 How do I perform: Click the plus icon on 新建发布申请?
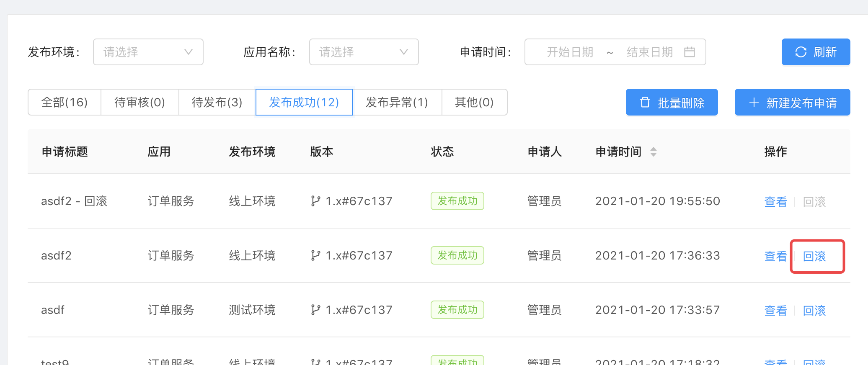754,102
